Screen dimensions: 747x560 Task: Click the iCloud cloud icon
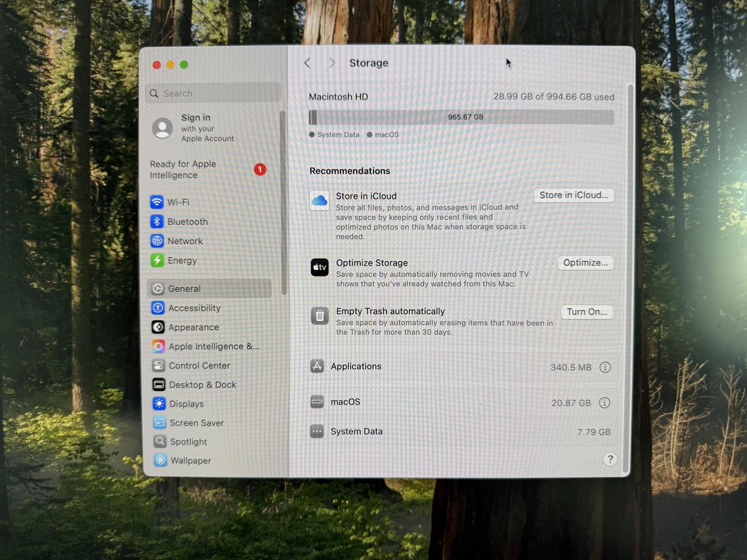pos(319,200)
